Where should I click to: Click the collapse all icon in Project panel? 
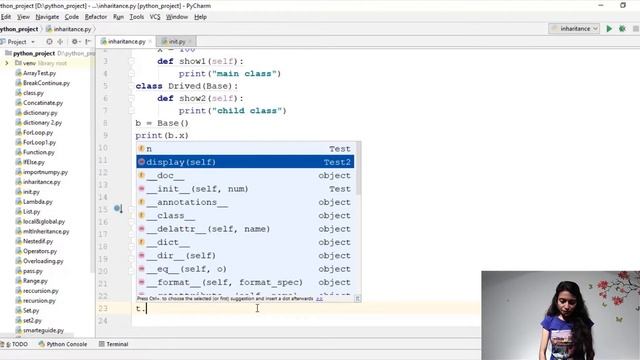(60, 42)
